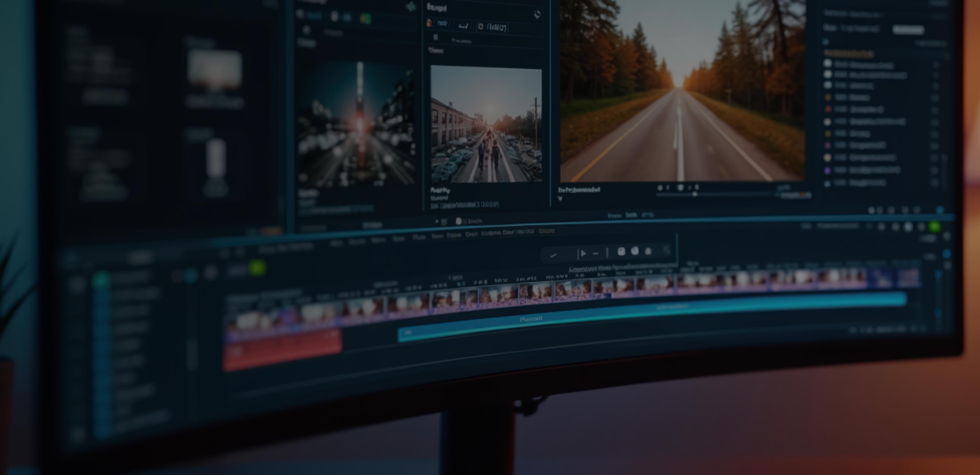Expand the small chevron beneath the preview's caption
Viewport: 980px width, 475px height.
tap(560, 198)
